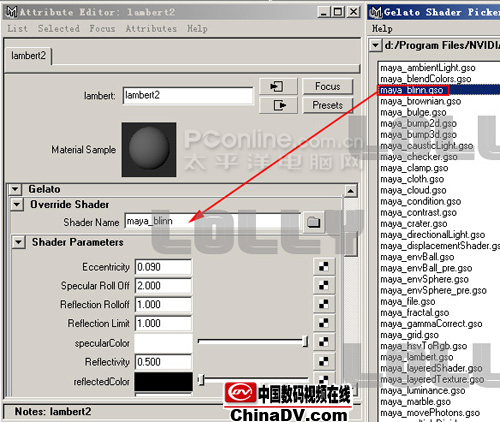Click the specularColor slider handle
The height and width of the screenshot is (422, 500).
click(305, 341)
